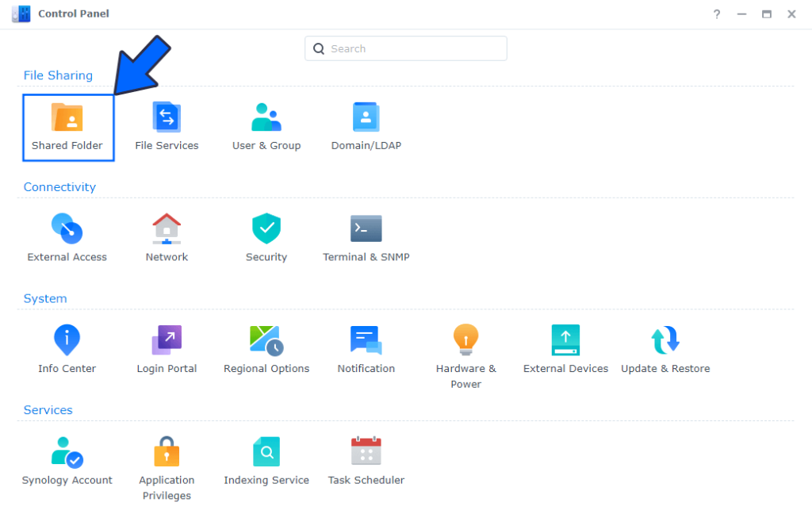The width and height of the screenshot is (812, 514).
Task: Go to Login Portal settings
Action: coord(167,341)
